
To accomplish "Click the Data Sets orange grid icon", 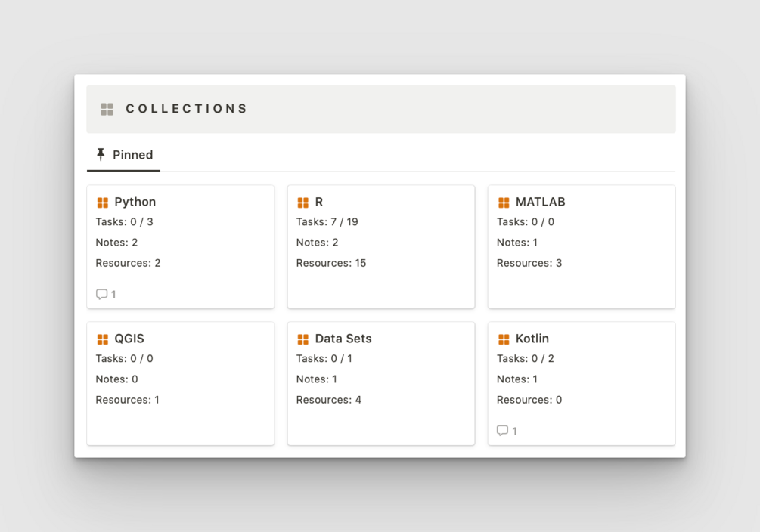I will [x=303, y=339].
